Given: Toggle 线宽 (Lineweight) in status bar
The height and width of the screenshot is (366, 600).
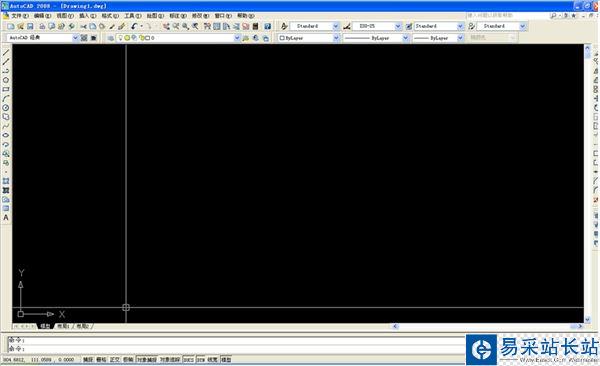Looking at the screenshot, I should pos(212,359).
